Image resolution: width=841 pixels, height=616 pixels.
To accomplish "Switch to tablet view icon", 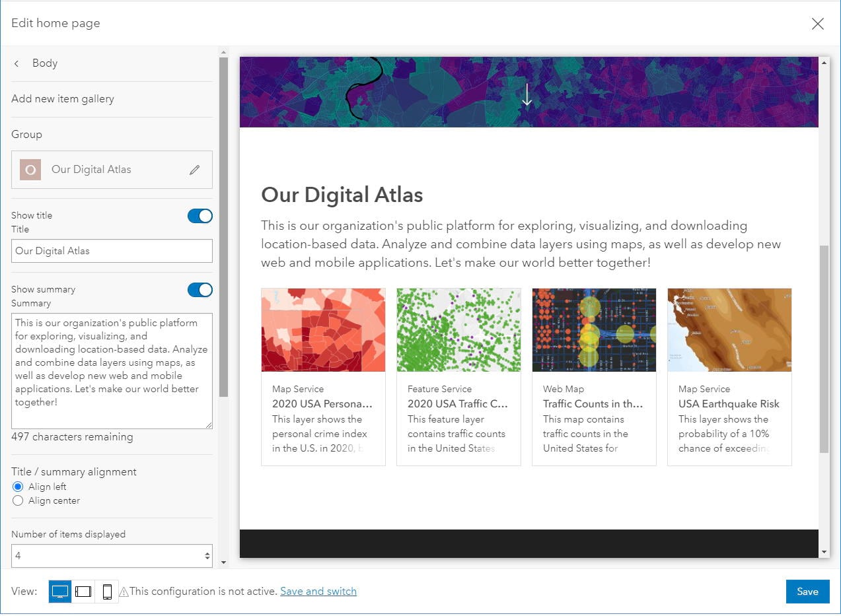I will coord(83,592).
